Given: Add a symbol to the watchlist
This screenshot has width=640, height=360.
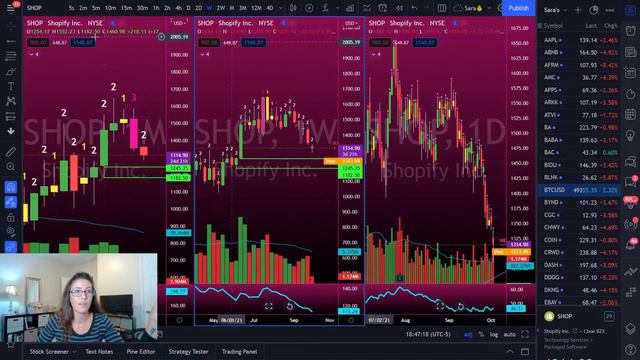Looking at the screenshot, I should [578, 10].
